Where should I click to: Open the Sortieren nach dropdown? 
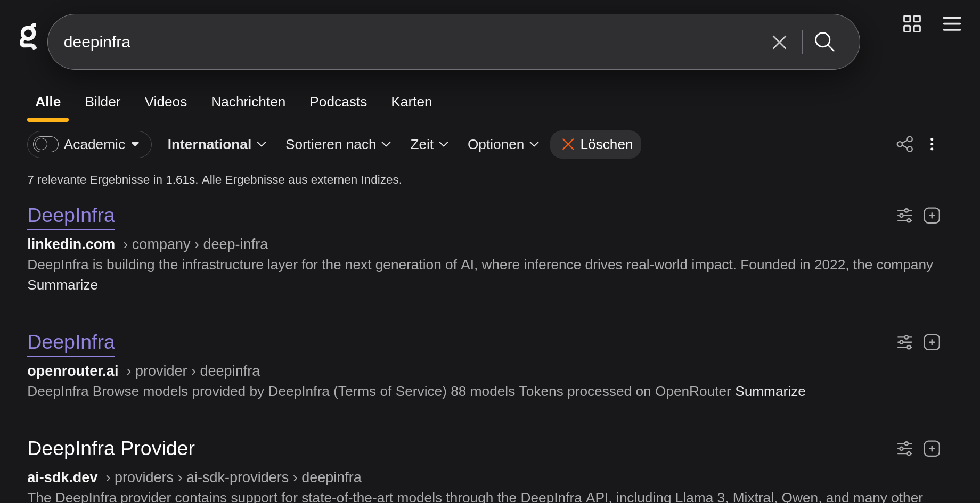tap(338, 144)
